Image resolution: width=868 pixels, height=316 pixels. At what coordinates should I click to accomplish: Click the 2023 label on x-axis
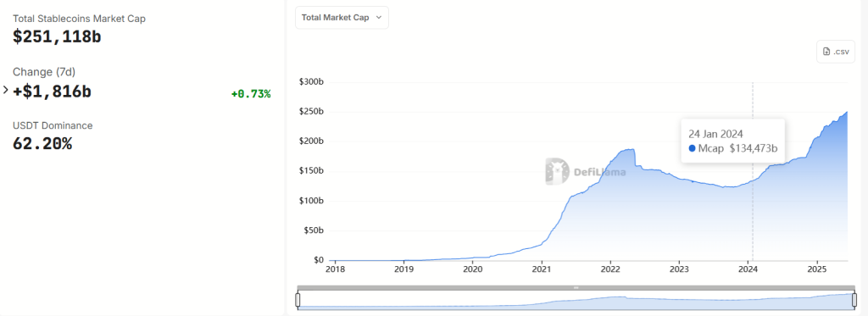tap(679, 269)
